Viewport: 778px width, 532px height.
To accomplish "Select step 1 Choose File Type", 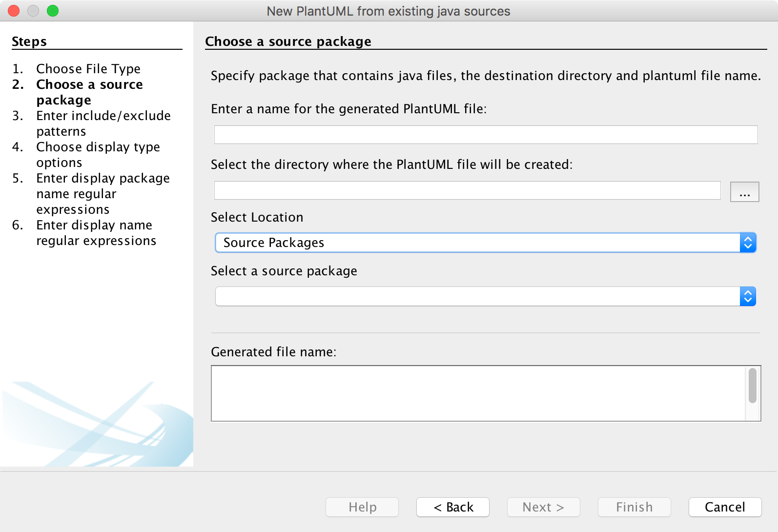I will coord(88,69).
